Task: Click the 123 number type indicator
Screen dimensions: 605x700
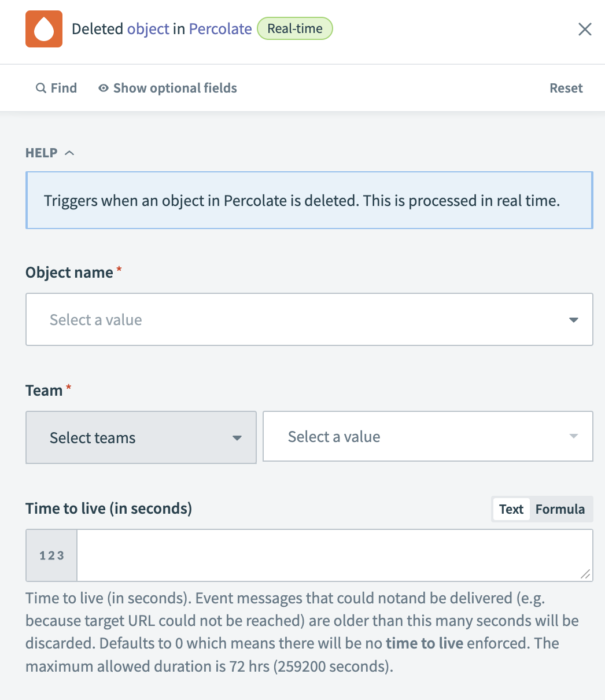Action: (x=51, y=555)
